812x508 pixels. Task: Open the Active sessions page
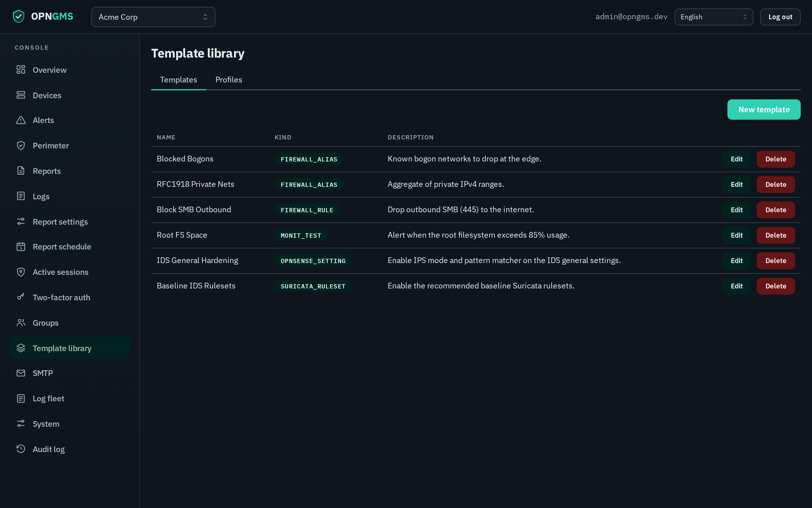tap(69, 272)
